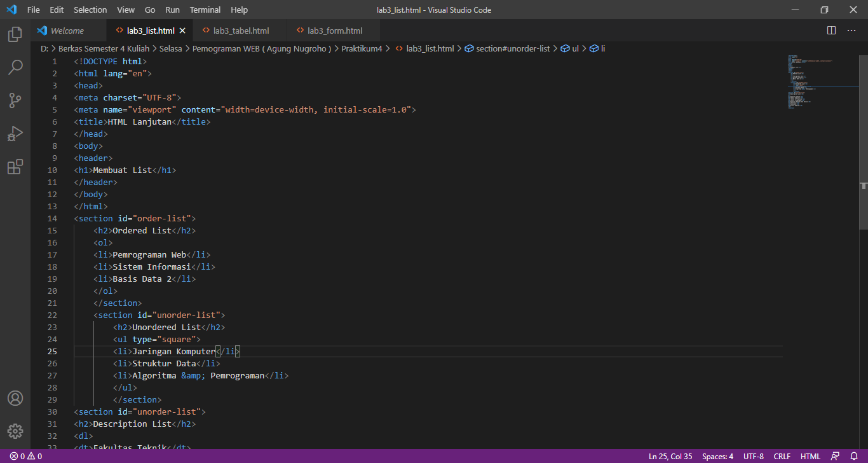Open the Terminal menu
The width and height of the screenshot is (868, 463).
click(205, 10)
